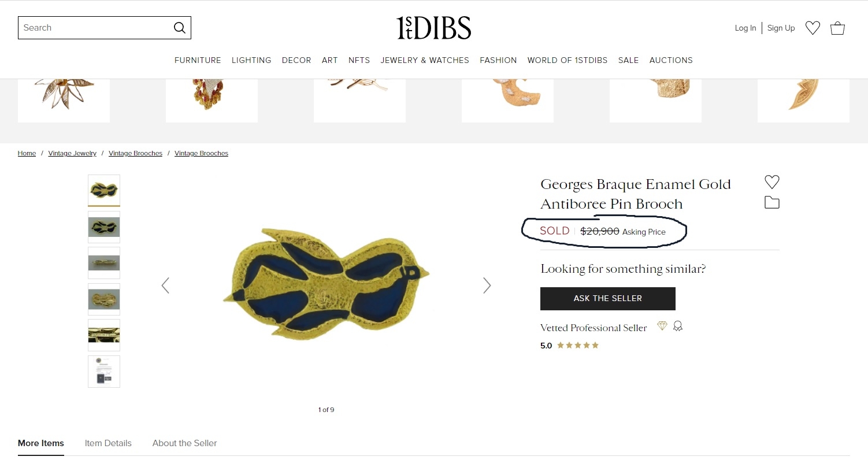
Task: Open the shopping bag cart icon
Action: (x=837, y=28)
